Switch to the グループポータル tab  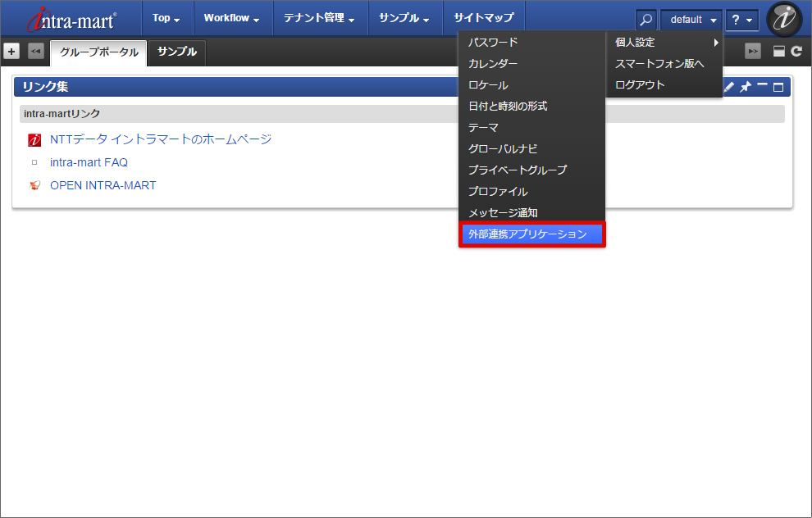coord(99,52)
